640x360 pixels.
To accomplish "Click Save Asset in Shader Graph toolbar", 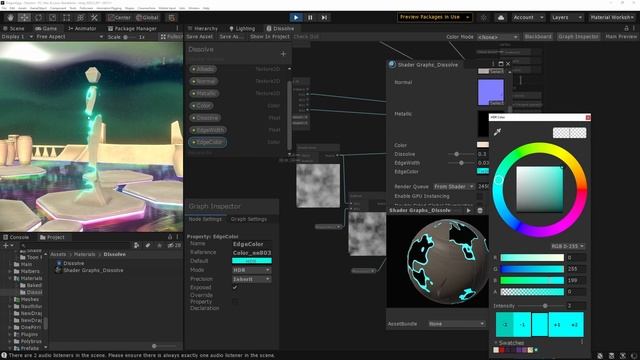I will [200, 37].
